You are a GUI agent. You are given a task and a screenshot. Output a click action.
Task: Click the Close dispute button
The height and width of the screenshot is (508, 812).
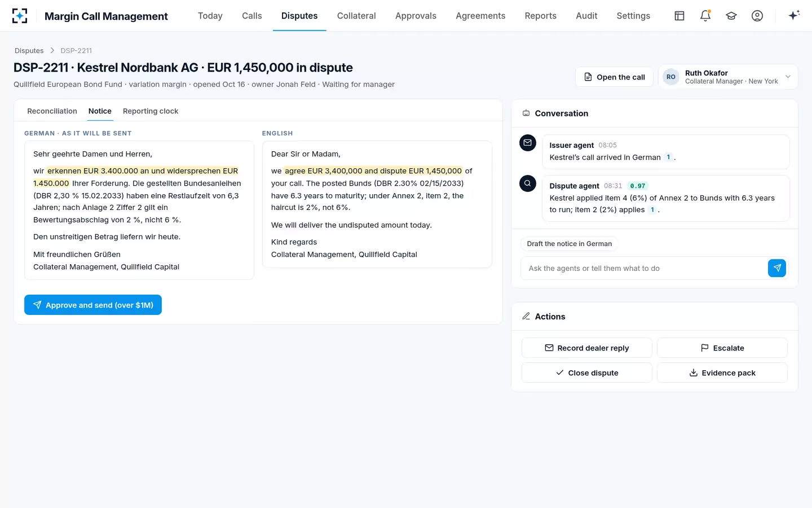pos(587,373)
